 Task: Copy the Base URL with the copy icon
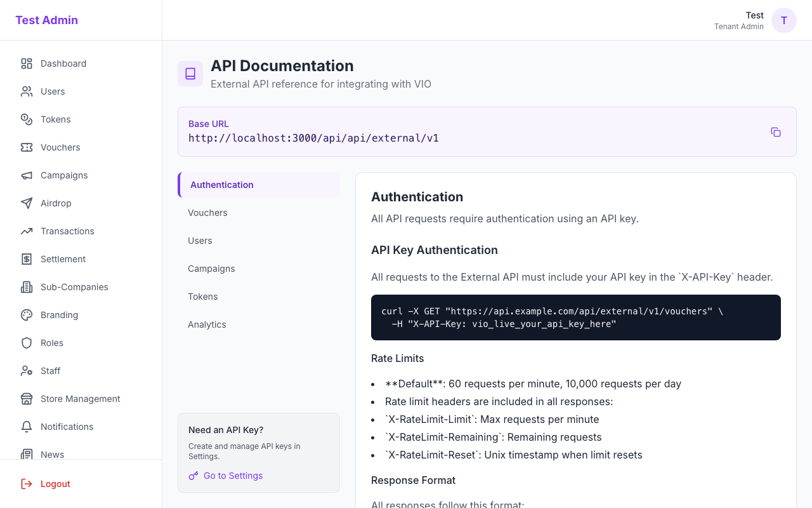(775, 131)
